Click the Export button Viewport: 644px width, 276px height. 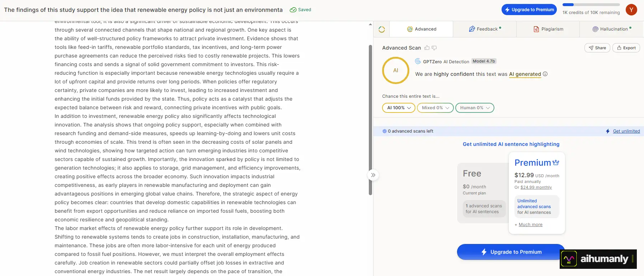point(626,48)
